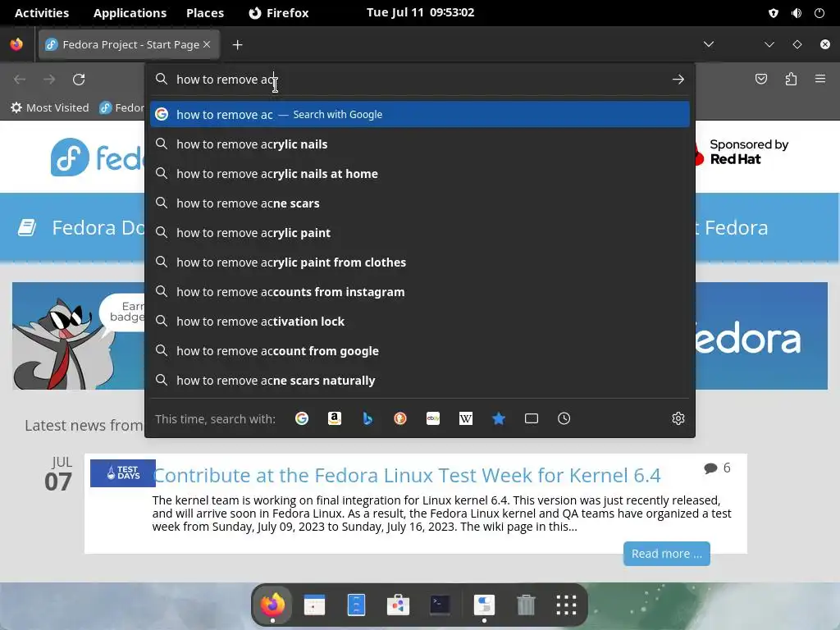Open the Extensions puzzle icon
This screenshot has width=840, height=630.
[791, 80]
